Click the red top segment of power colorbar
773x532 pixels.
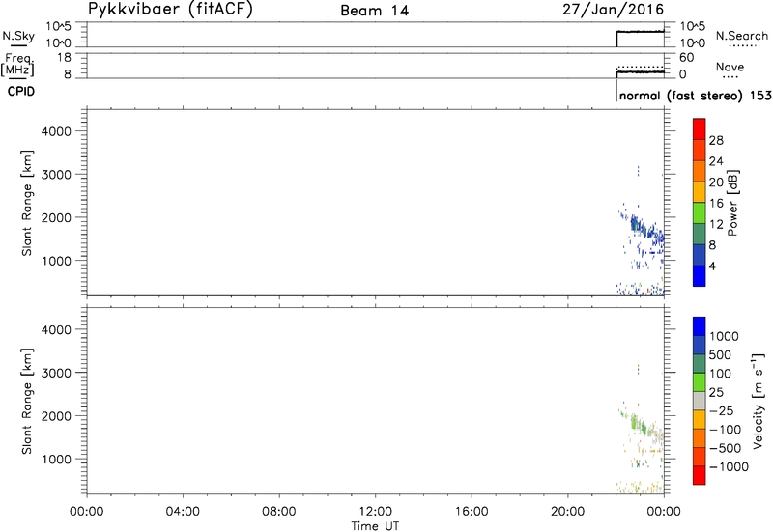[x=699, y=128]
